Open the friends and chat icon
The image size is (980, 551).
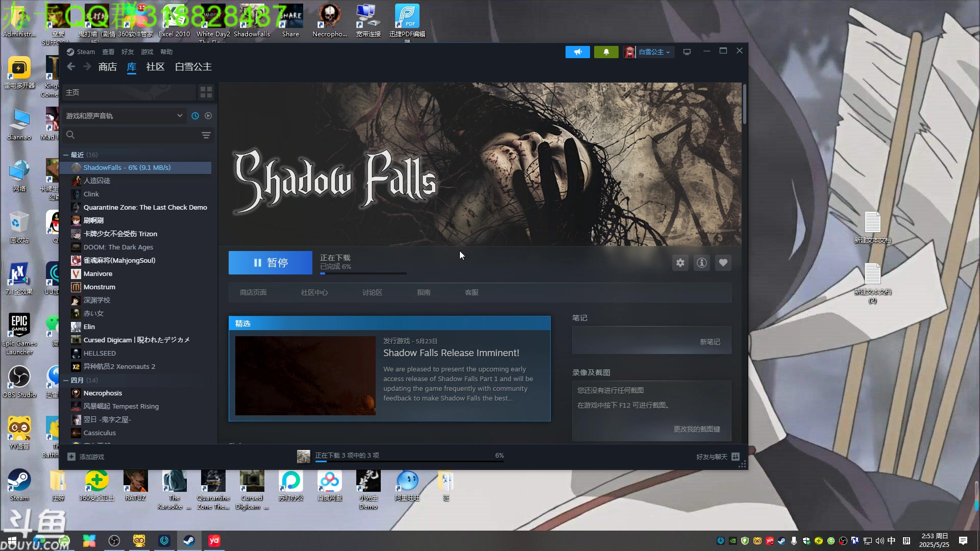(x=736, y=457)
